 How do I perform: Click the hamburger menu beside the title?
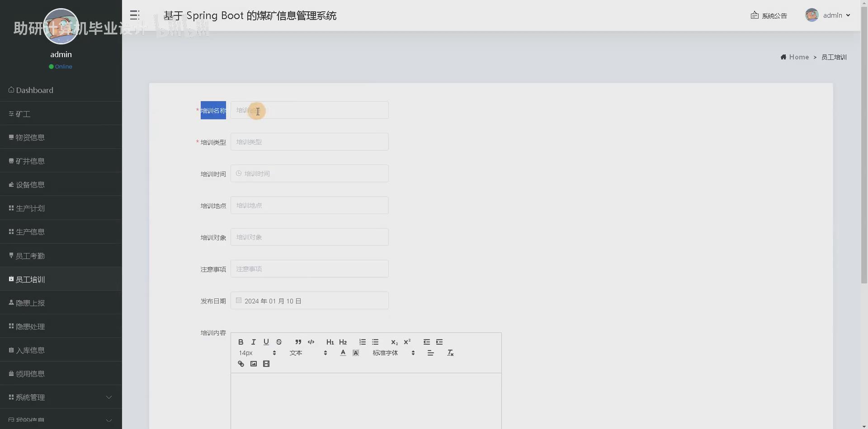[134, 15]
